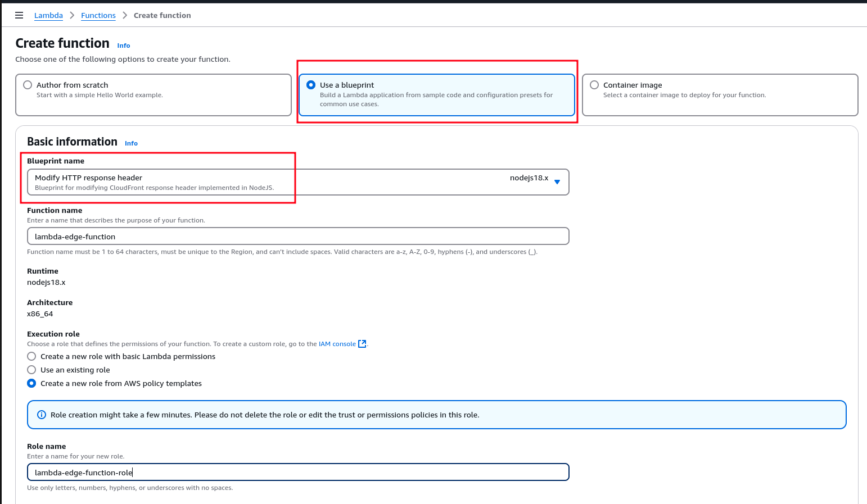Click Info link next to Basic information
867x504 pixels.
[x=131, y=143]
